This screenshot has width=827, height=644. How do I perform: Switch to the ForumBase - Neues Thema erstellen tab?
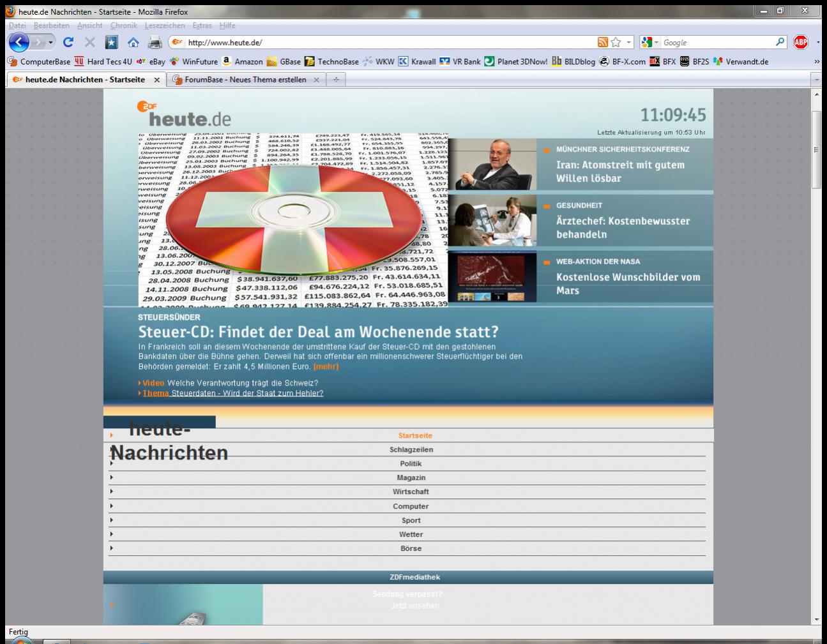pos(245,80)
